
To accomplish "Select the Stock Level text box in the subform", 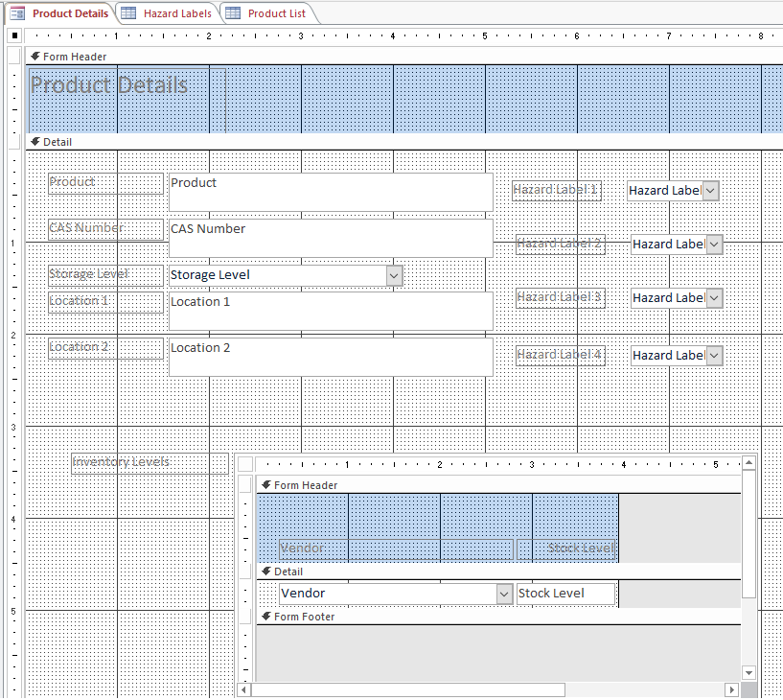I will point(565,593).
